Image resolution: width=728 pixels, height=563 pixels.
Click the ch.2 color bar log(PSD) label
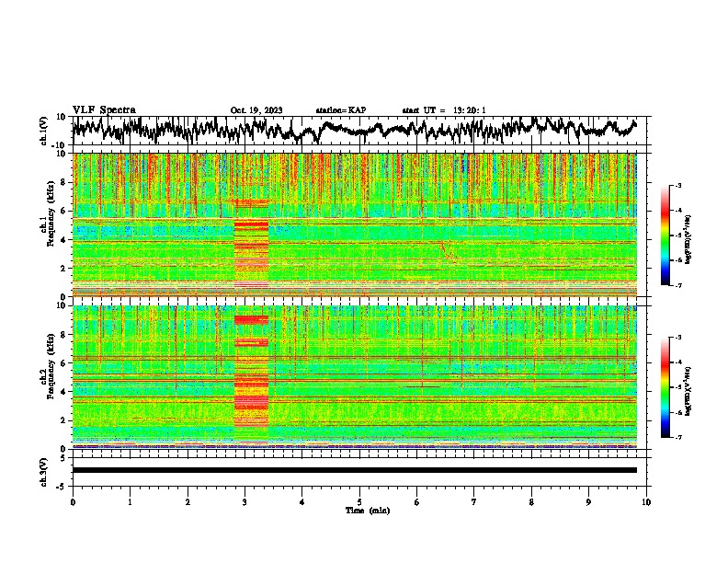pos(688,391)
